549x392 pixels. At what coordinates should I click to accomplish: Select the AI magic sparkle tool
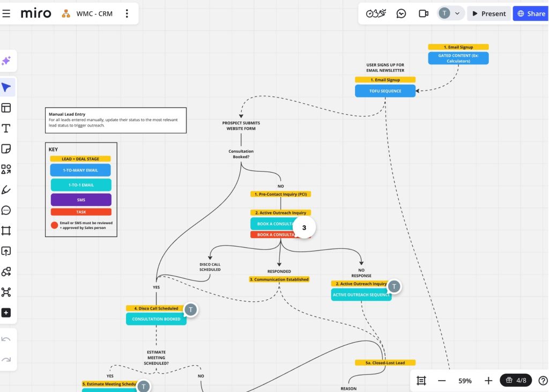coord(8,61)
